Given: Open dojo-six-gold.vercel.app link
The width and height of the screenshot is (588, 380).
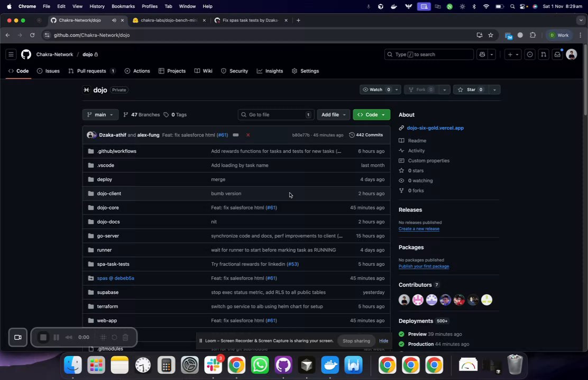Looking at the screenshot, I should pos(435,128).
